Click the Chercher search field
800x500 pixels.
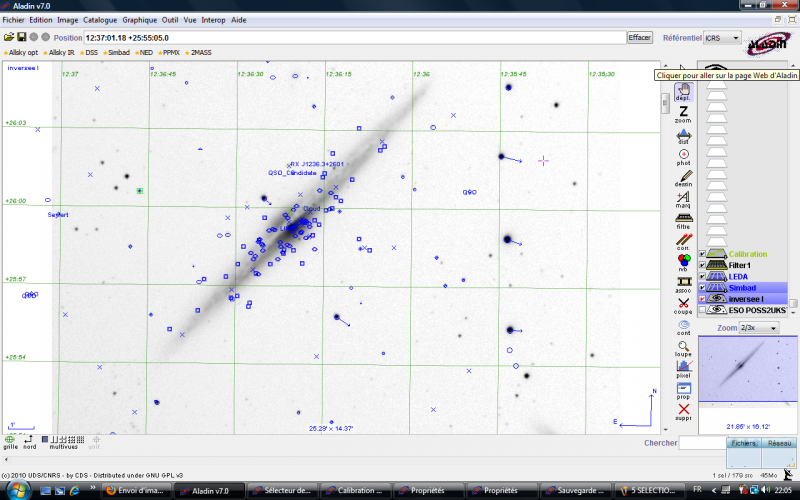tap(702, 443)
